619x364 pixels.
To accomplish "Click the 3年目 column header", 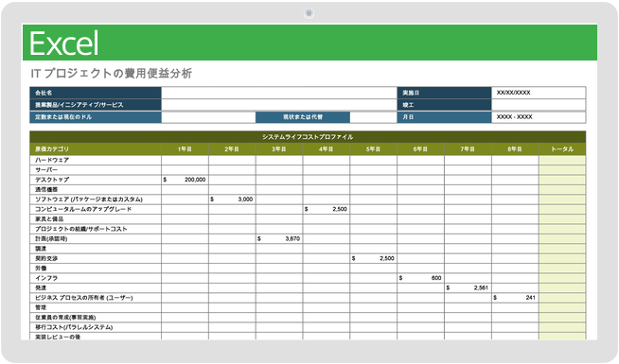I will (x=279, y=149).
